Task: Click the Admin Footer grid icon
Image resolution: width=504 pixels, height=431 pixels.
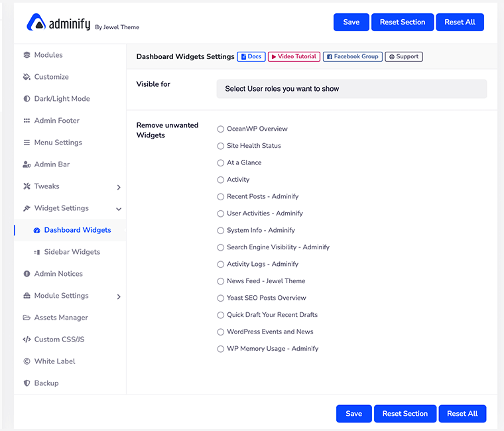Action: pyautogui.click(x=27, y=121)
